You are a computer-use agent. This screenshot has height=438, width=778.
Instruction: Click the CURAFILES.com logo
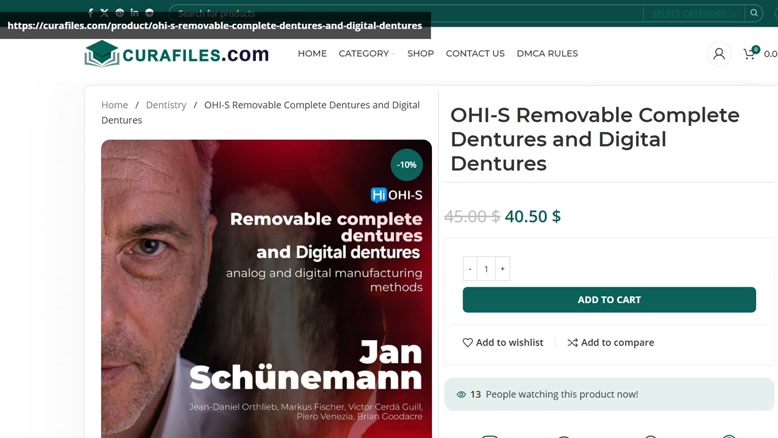(x=177, y=54)
